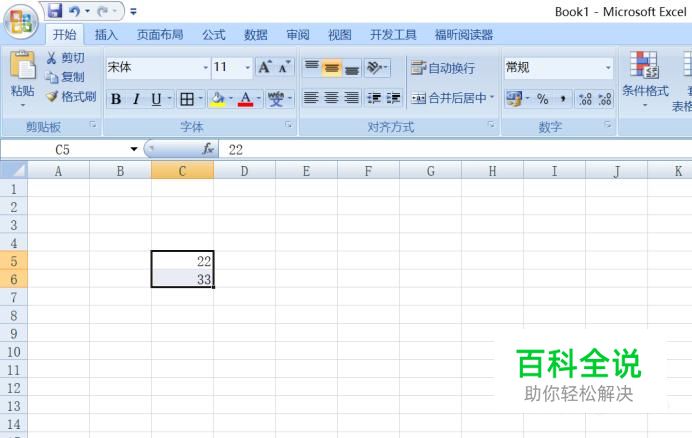Align text left

pyautogui.click(x=311, y=98)
